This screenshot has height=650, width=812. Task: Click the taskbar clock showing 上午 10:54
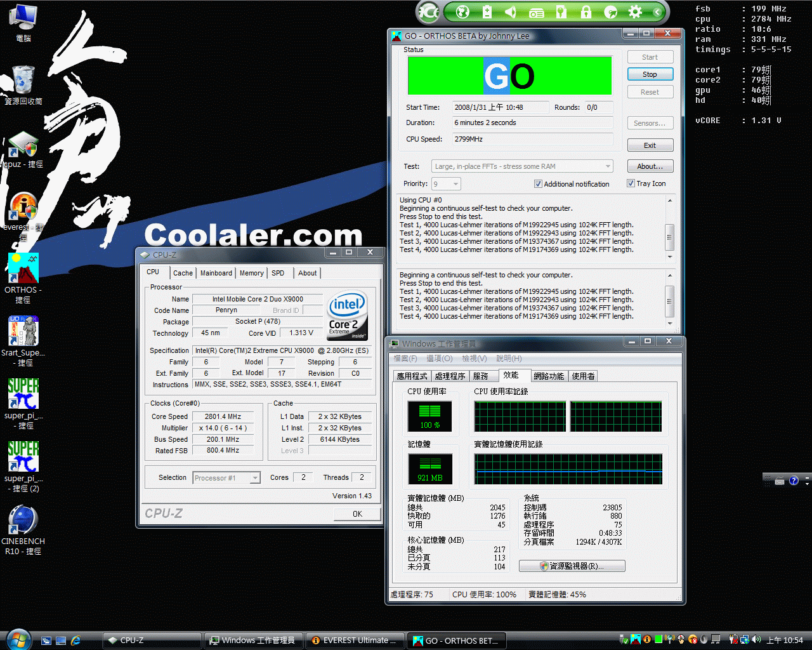(x=785, y=640)
